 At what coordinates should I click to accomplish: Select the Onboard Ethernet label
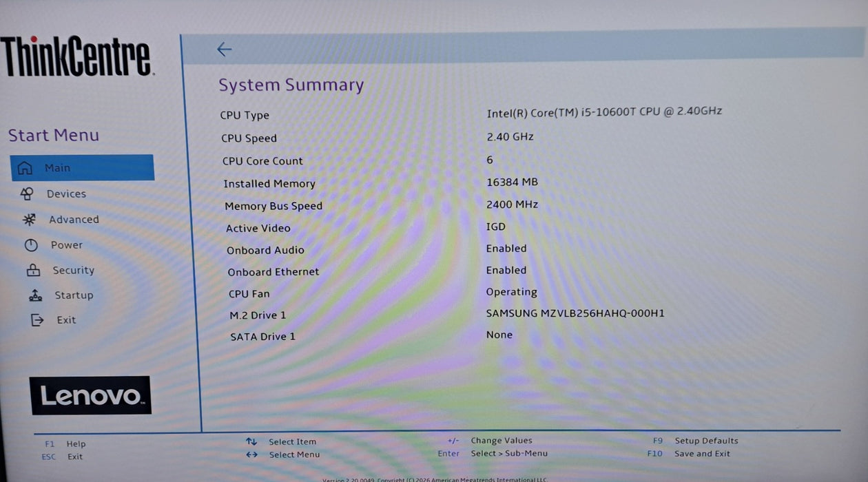pyautogui.click(x=273, y=272)
